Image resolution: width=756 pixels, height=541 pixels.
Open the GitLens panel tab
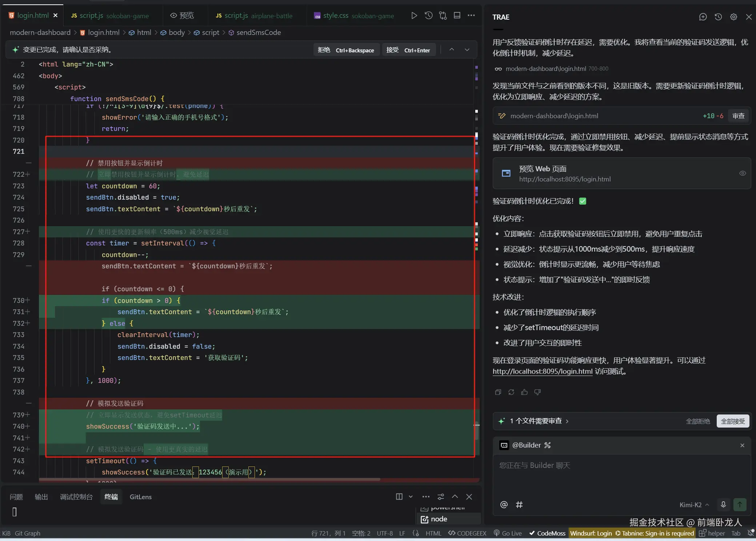click(x=140, y=497)
